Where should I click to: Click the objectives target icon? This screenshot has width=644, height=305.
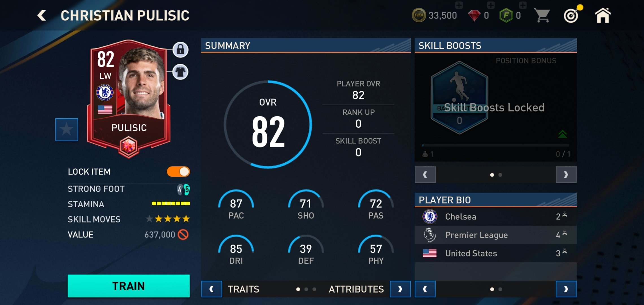(571, 16)
